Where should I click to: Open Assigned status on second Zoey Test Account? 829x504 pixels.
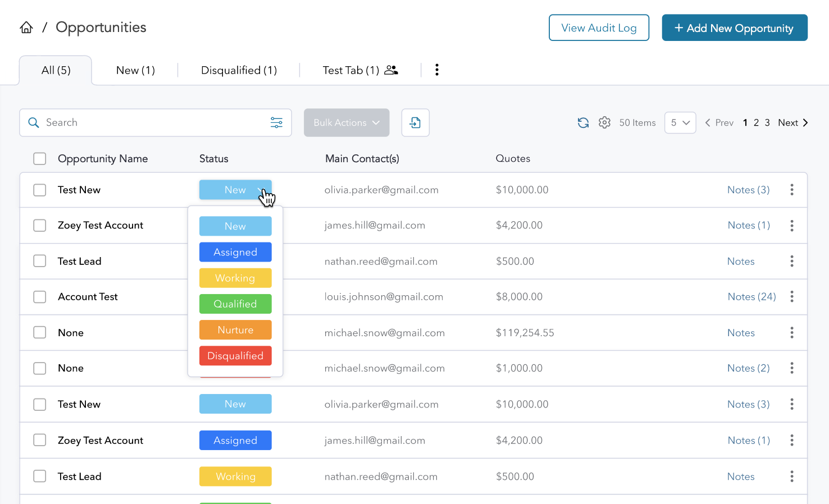point(235,441)
